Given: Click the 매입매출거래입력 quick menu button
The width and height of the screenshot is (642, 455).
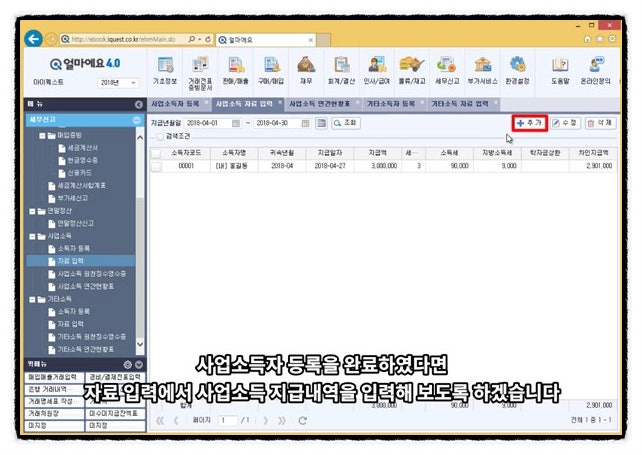Looking at the screenshot, I should click(54, 377).
